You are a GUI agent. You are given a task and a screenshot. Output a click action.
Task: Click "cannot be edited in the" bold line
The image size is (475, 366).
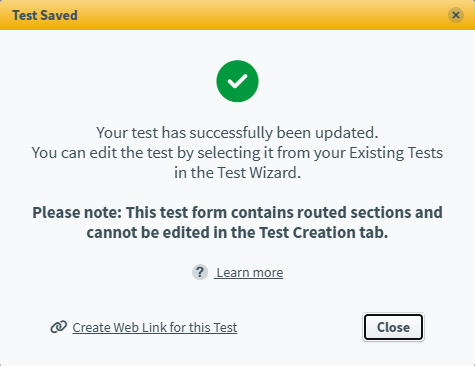pyautogui.click(x=237, y=232)
